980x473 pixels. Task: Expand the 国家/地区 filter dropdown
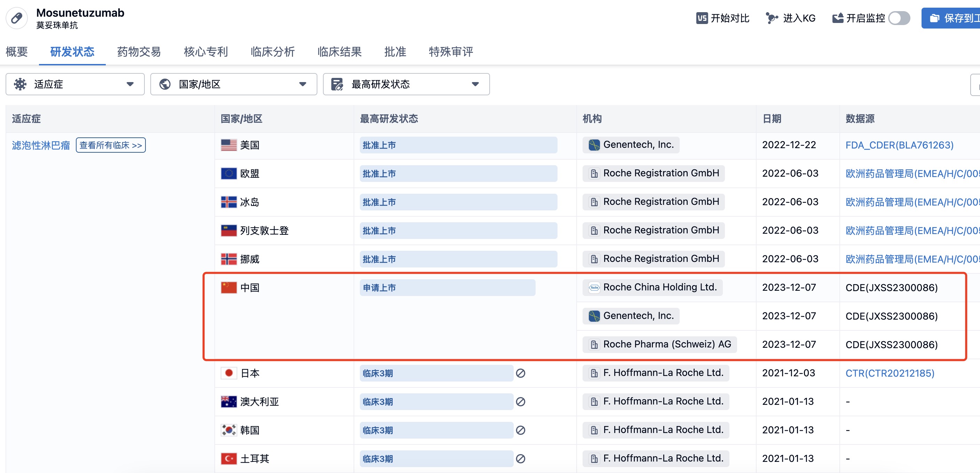[x=234, y=84]
